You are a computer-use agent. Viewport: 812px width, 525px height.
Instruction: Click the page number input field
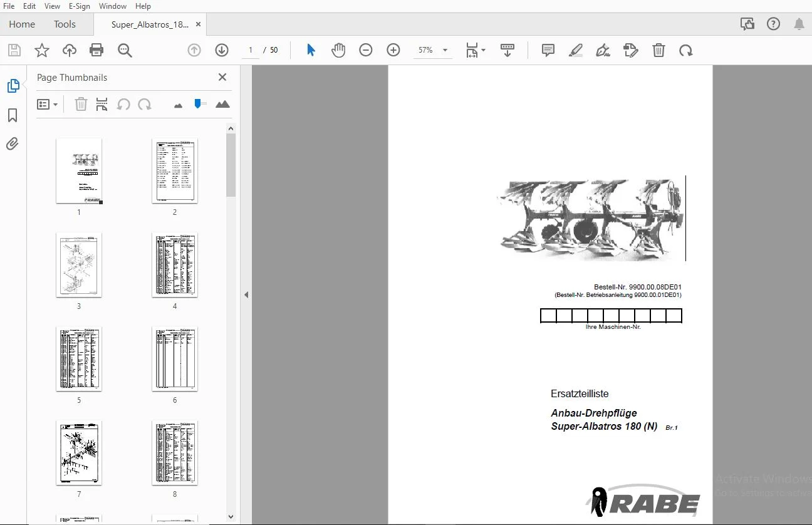(x=251, y=50)
